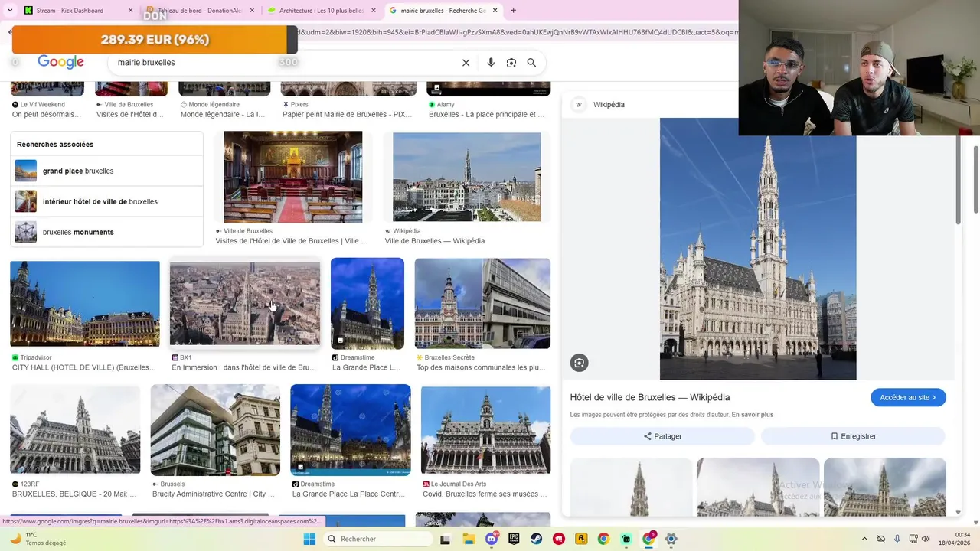The height and width of the screenshot is (551, 980).
Task: Click the En savoir plus link
Action: (752, 415)
